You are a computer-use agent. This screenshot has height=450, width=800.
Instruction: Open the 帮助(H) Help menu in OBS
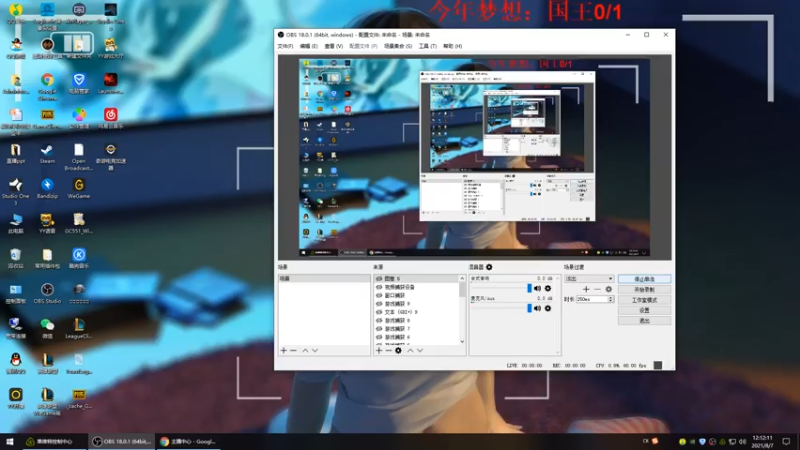[452, 46]
